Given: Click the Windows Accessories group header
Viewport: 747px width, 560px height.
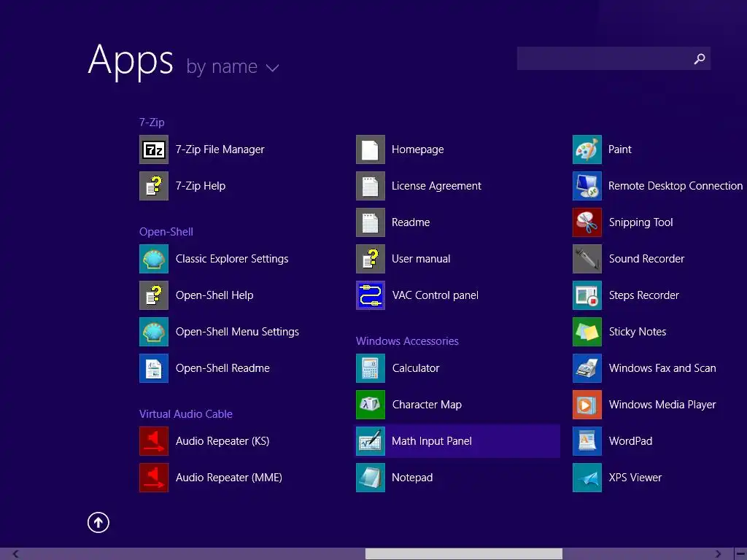Looking at the screenshot, I should pyautogui.click(x=407, y=341).
